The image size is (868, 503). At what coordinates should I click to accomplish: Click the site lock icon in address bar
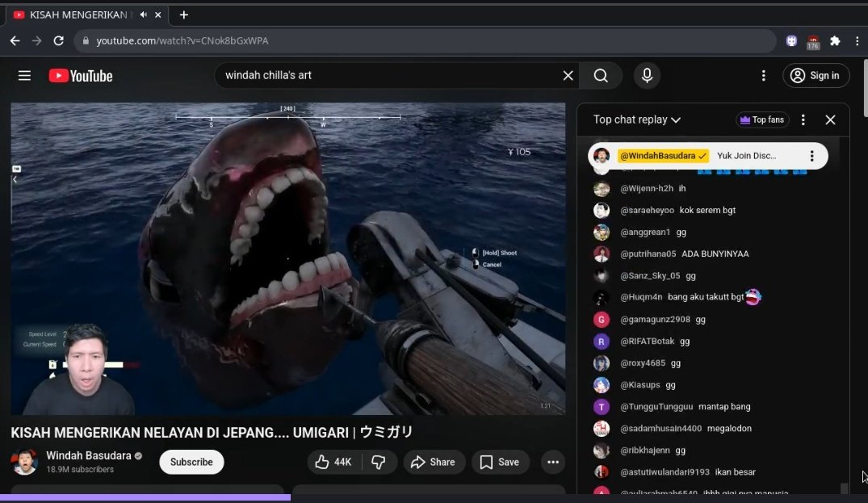pyautogui.click(x=86, y=40)
